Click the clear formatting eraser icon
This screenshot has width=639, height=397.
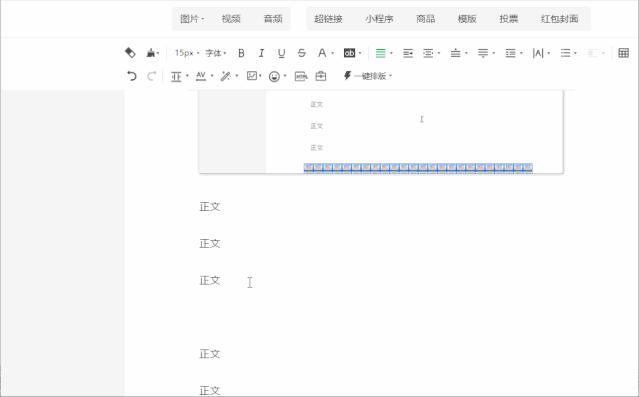pyautogui.click(x=130, y=53)
